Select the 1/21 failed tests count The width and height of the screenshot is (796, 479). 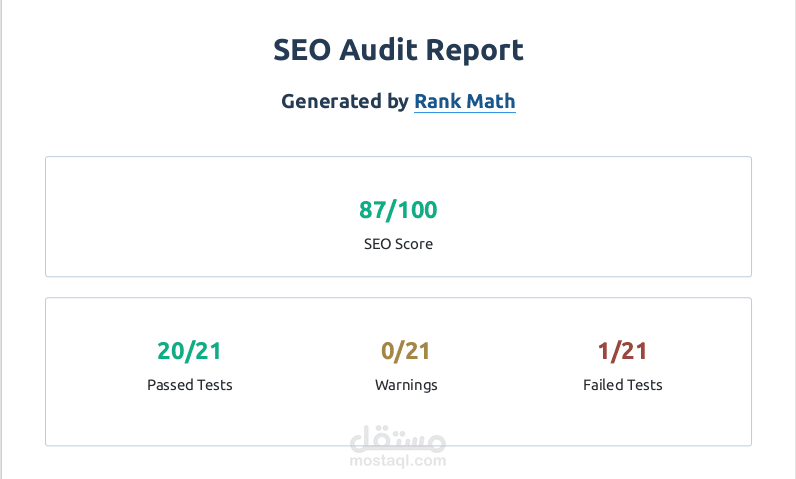[622, 351]
